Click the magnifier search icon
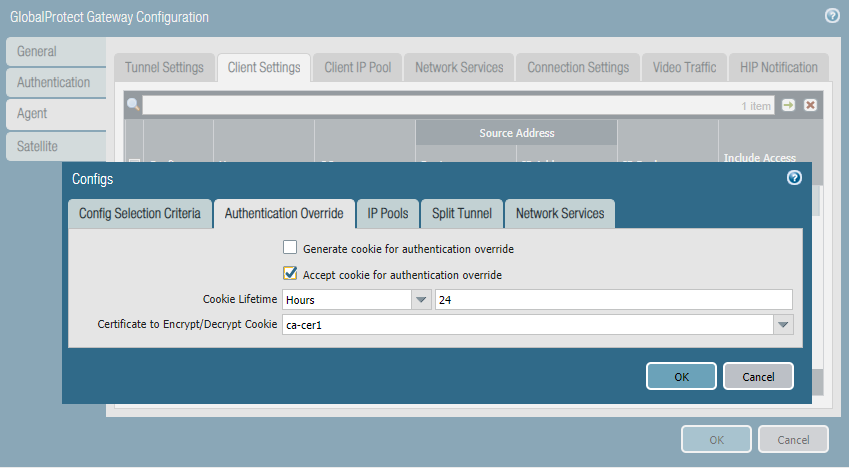This screenshot has width=849, height=468. click(133, 105)
